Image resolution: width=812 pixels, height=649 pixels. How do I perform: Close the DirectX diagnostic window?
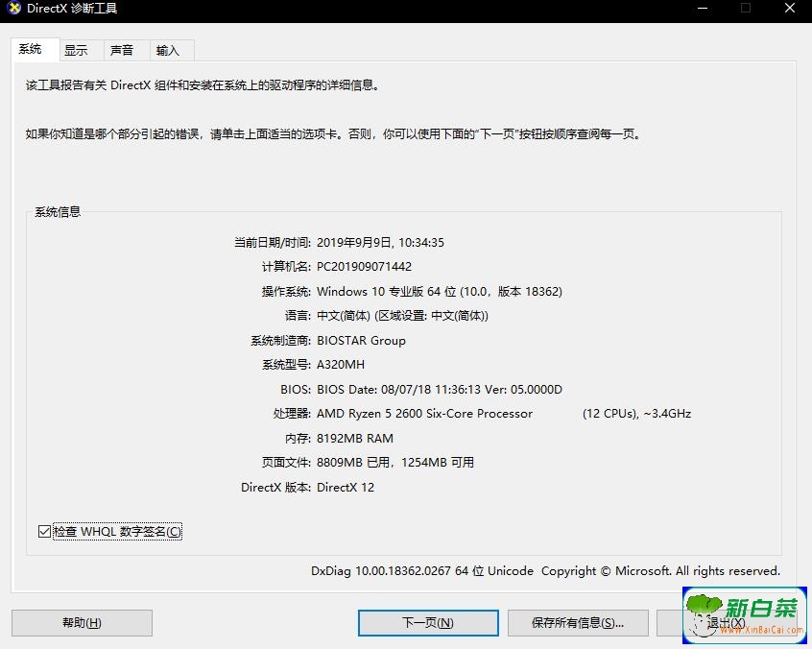tap(790, 8)
